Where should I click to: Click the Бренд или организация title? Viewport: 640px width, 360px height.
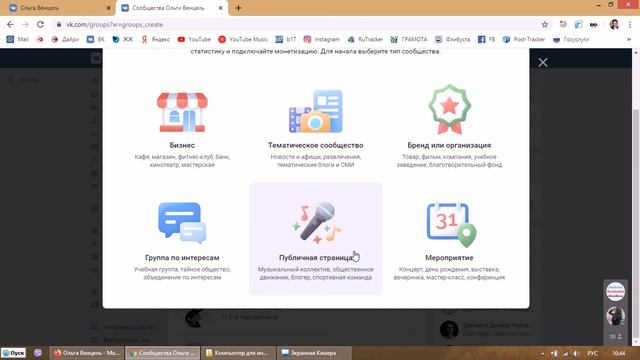(449, 145)
